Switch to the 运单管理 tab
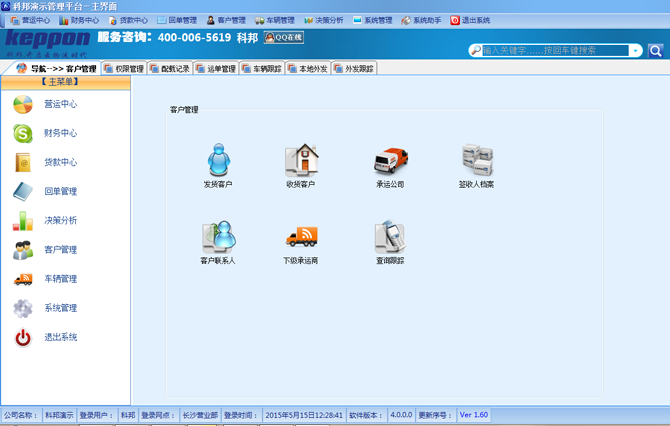 (216, 69)
